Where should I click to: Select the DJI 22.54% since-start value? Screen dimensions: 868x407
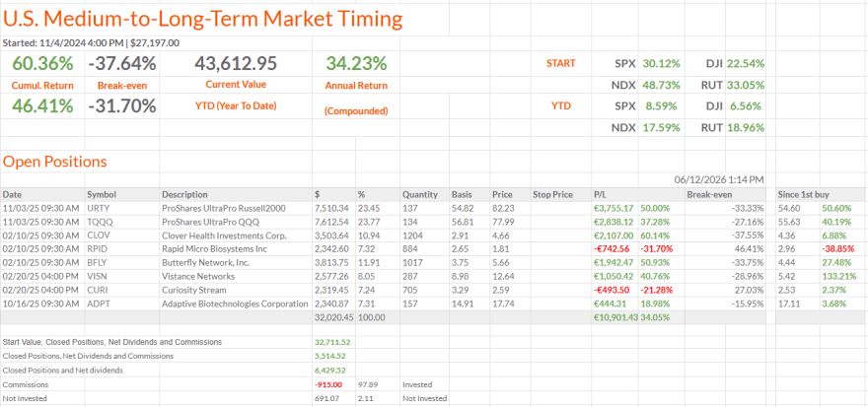coord(746,64)
